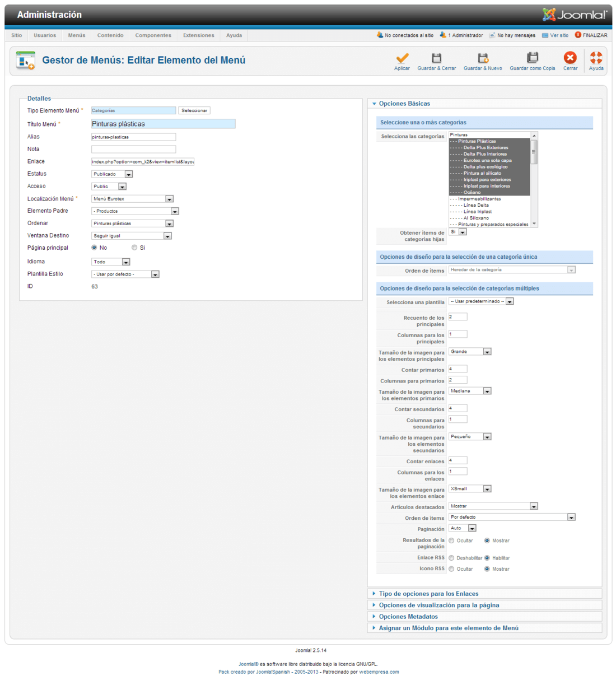This screenshot has width=616, height=685.
Task: Open Tamaño imagen elementos enlace dropdown XSmall
Action: (x=470, y=488)
